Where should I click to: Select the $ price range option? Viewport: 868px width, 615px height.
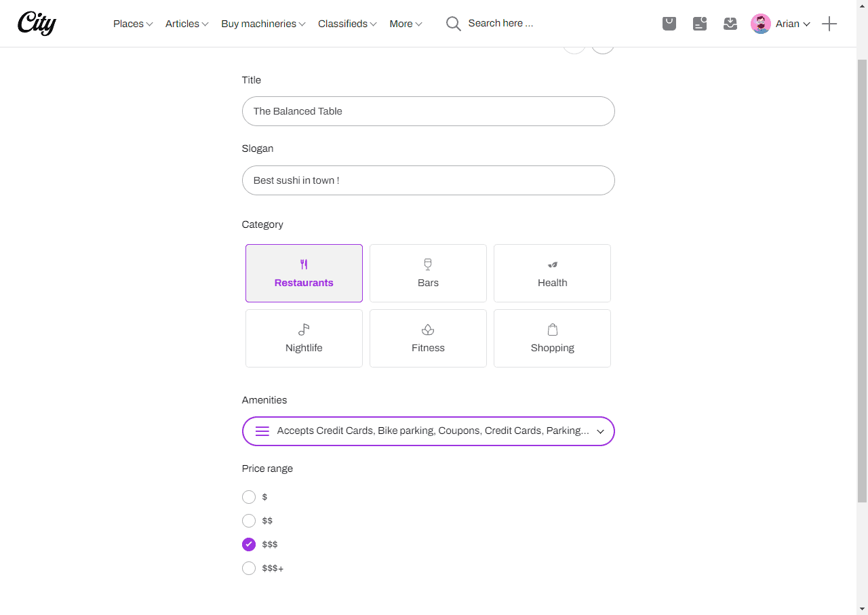pos(249,496)
